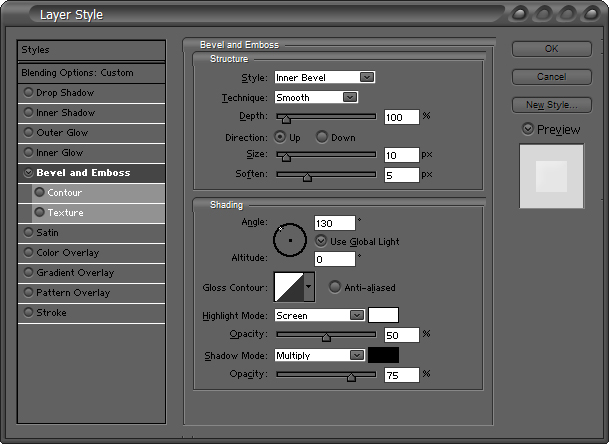Screen dimensions: 609x444
Task: Select the Pattern Overlay label in list
Action: 73,293
